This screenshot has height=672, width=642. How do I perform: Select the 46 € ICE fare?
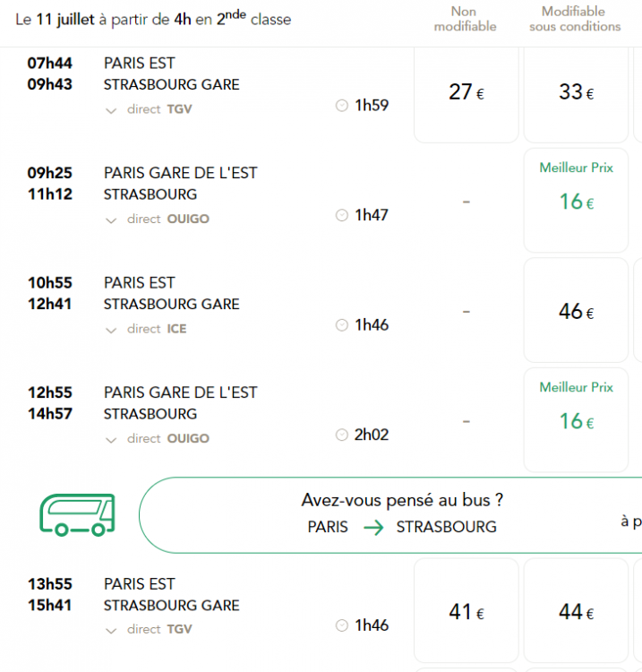click(576, 310)
